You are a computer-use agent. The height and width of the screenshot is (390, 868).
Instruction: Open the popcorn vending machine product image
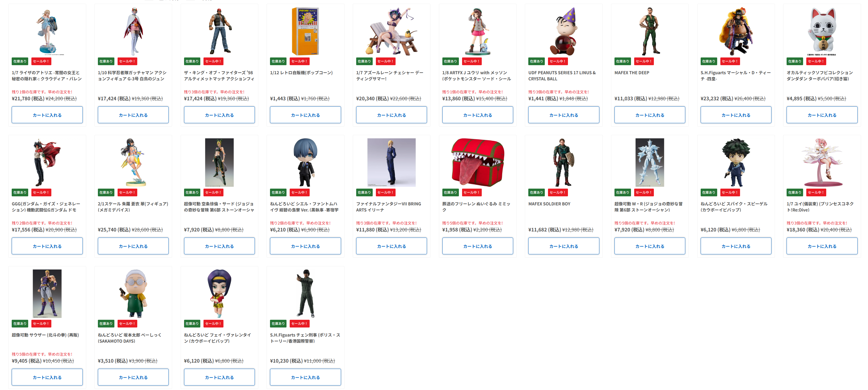point(305,31)
